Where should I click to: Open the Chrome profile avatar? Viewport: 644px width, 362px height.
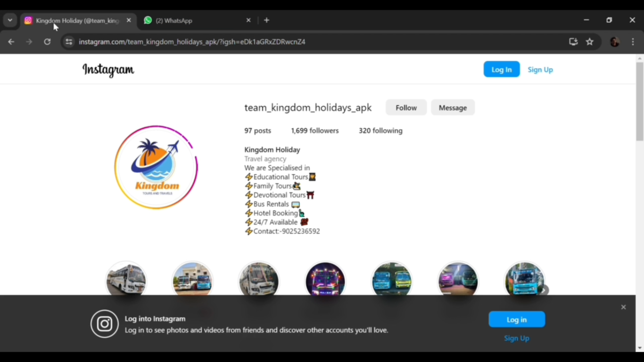(x=615, y=42)
